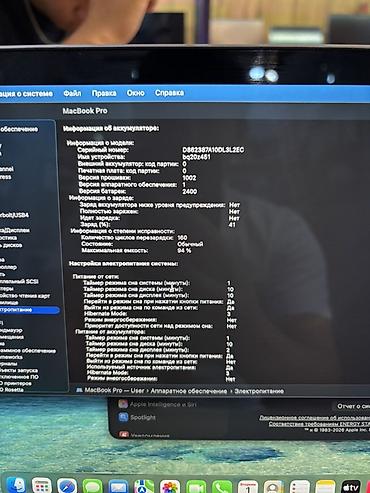The width and height of the screenshot is (370, 493).
Task: Select the Параллельный SCSI sidebar row
Action: [19, 281]
